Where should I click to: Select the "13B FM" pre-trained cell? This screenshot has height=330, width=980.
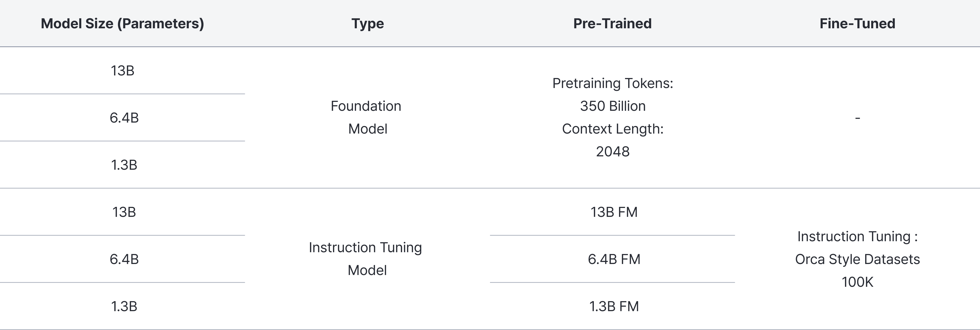[x=614, y=212]
